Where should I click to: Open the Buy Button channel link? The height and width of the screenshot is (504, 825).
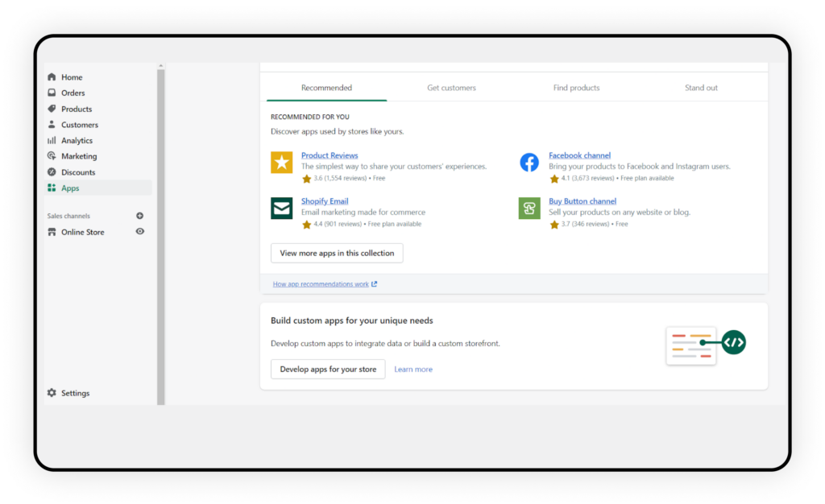click(582, 200)
